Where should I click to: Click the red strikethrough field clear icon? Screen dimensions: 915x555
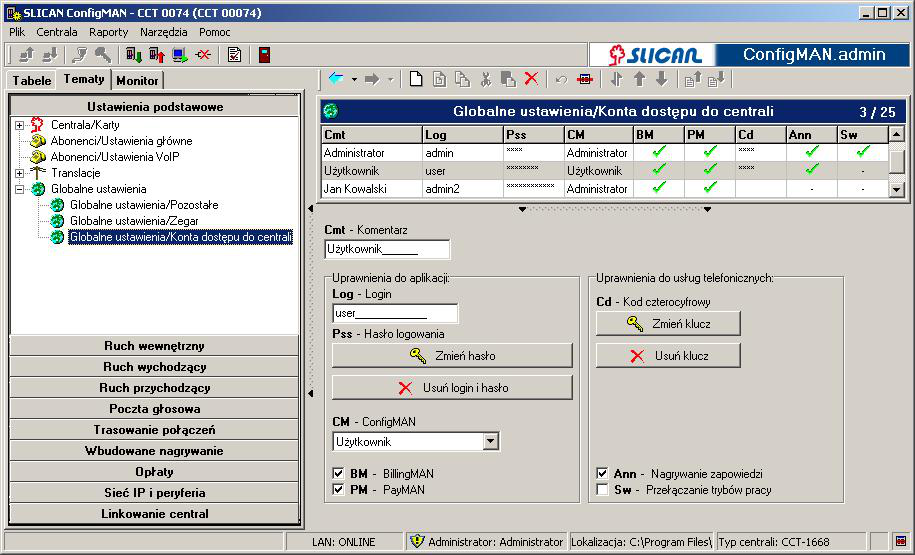[585, 79]
